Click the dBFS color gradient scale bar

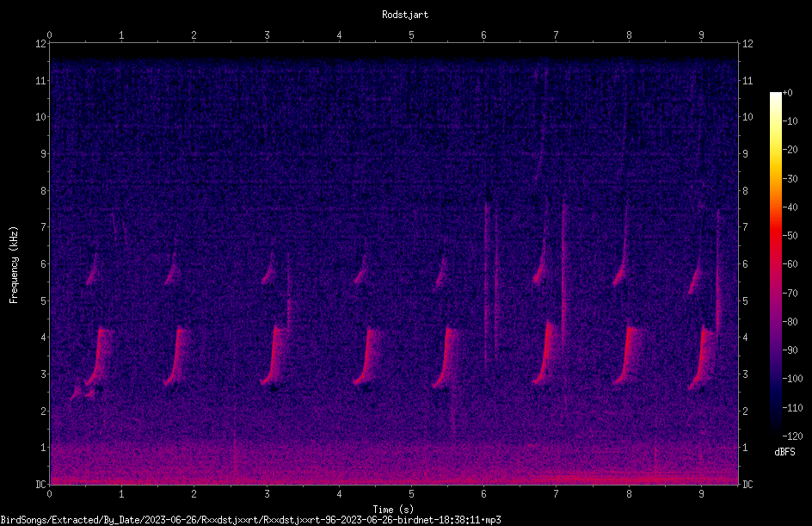(775, 264)
